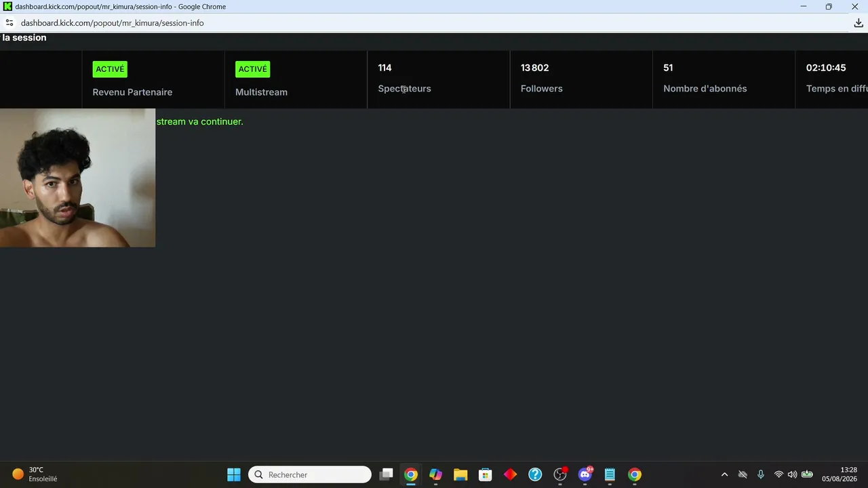Click the Kick favicon in the title bar
Screen dimensions: 868x488
(7, 7)
